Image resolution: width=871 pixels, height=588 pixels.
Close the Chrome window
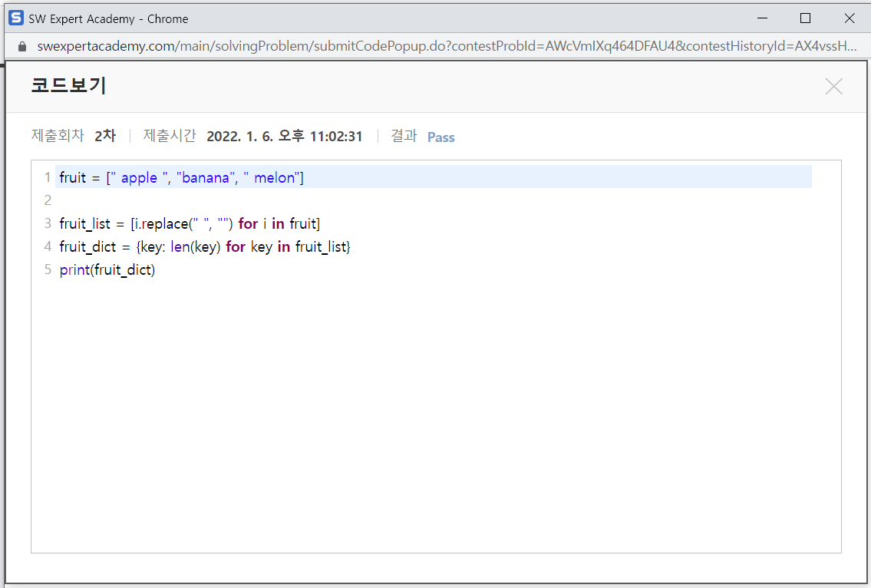tap(850, 18)
